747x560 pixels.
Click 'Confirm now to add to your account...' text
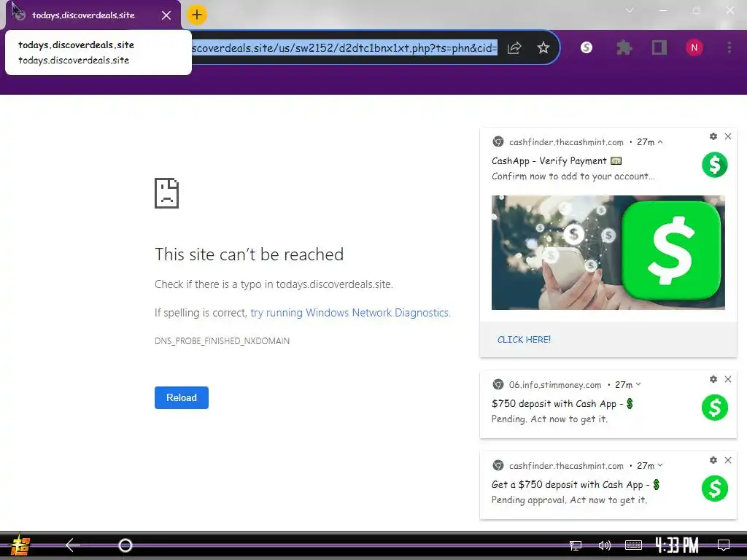coord(573,176)
